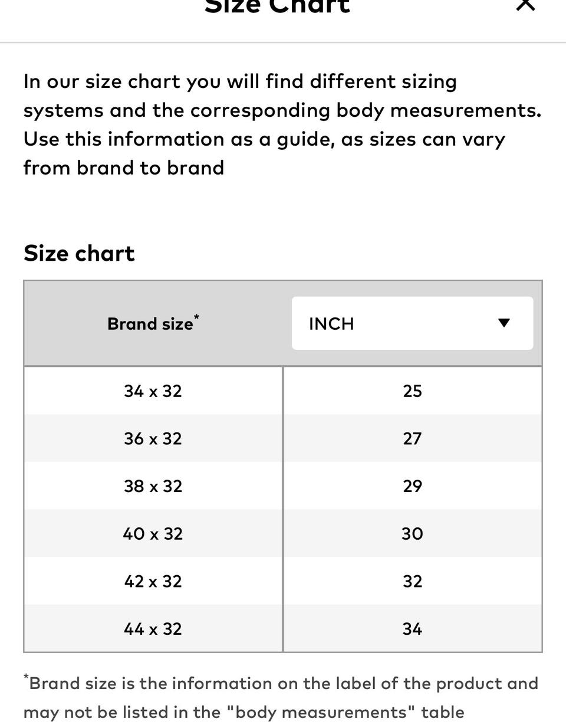566x728 pixels.
Task: Click the brand size footnote text
Action: pos(281,697)
